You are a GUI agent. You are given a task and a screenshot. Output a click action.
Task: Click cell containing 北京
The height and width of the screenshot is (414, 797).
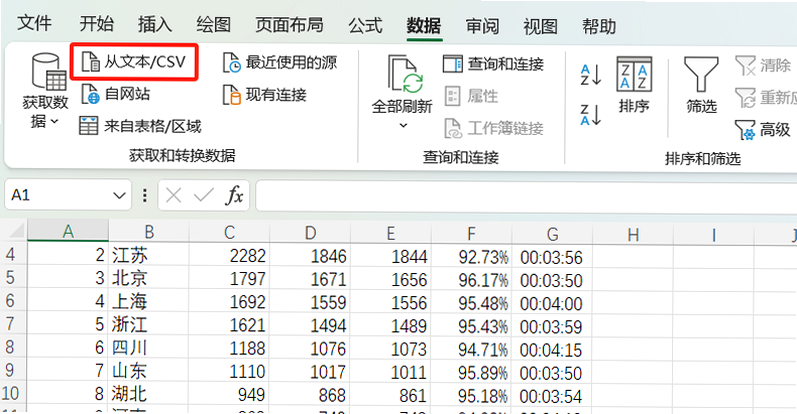[148, 278]
